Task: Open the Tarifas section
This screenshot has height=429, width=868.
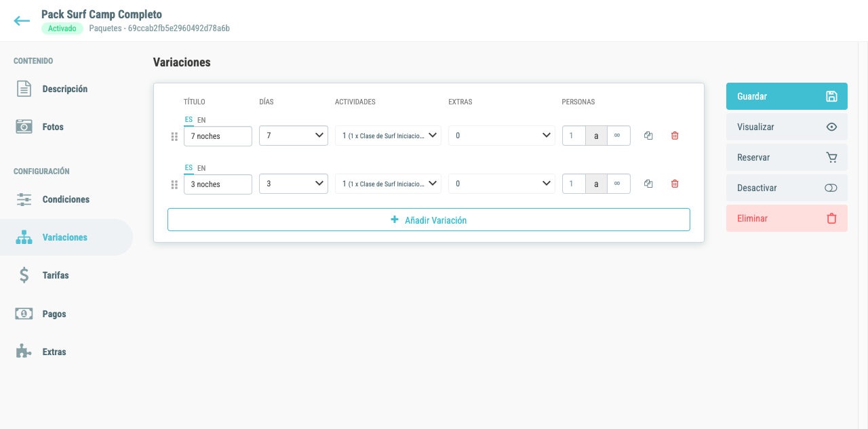Action: click(x=56, y=275)
